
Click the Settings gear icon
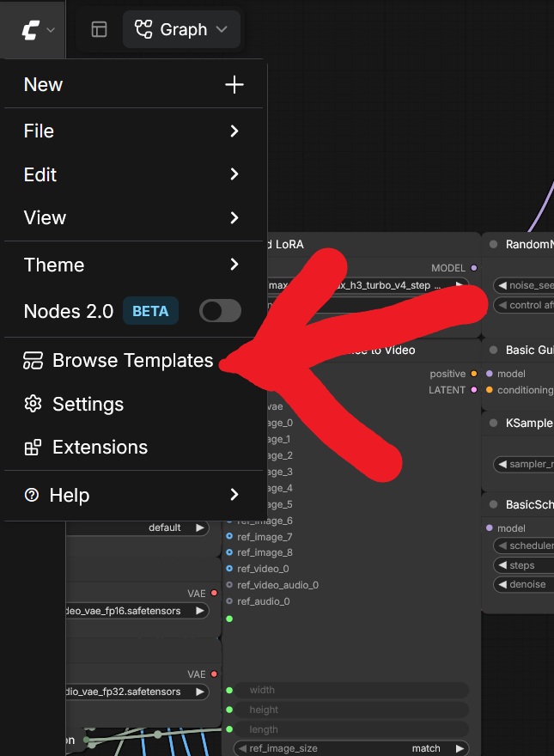point(33,404)
